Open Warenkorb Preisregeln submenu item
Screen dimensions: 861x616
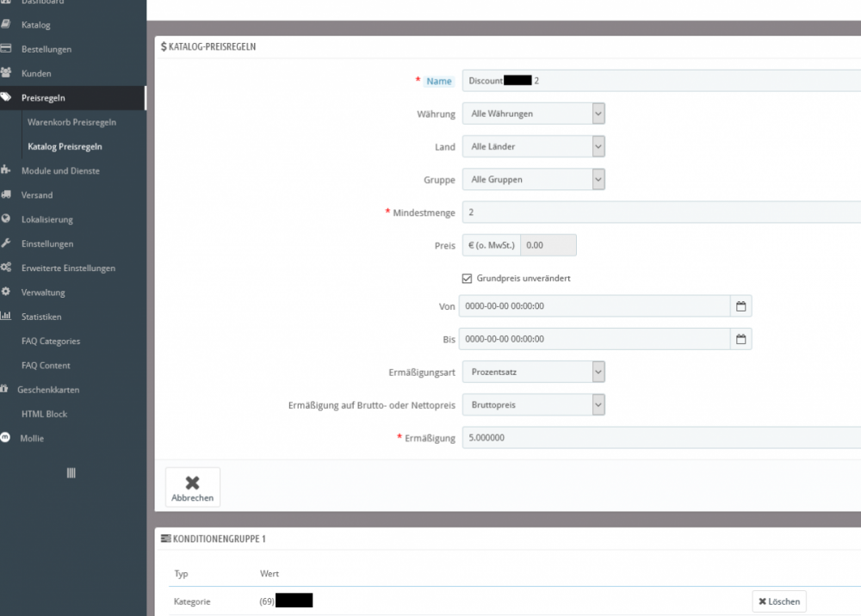click(71, 122)
